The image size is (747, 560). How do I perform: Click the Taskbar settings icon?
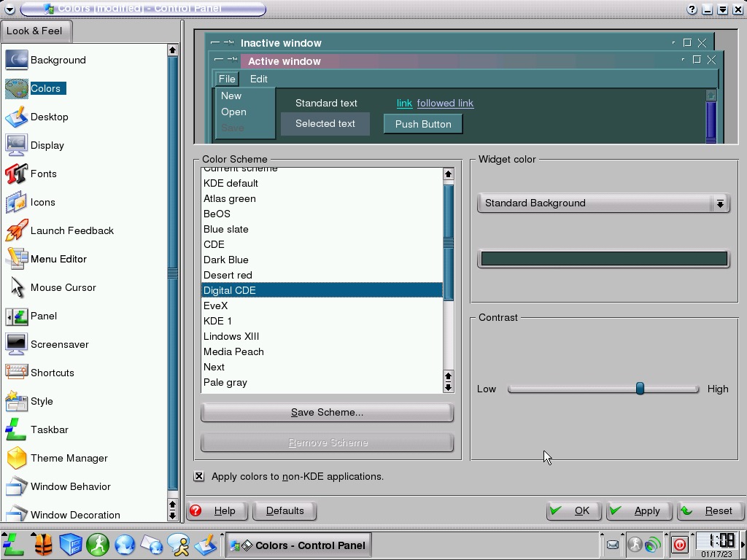16,429
